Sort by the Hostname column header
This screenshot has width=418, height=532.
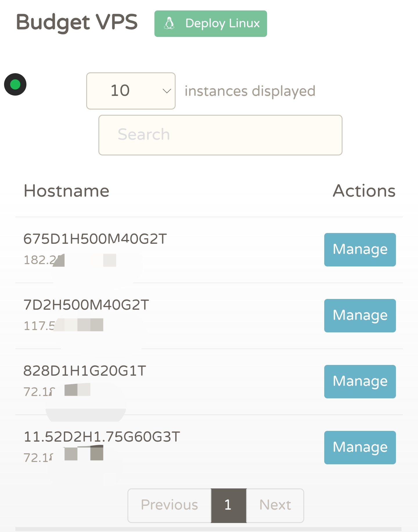[66, 191]
